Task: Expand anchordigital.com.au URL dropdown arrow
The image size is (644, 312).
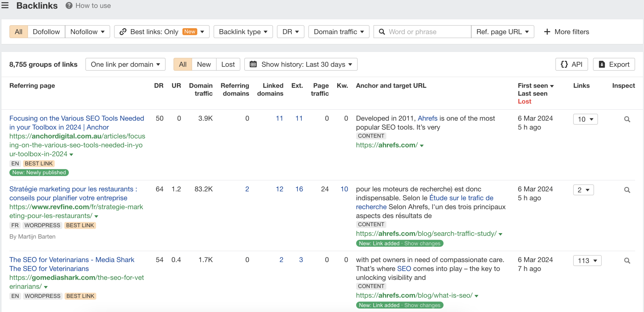Action: pos(71,154)
